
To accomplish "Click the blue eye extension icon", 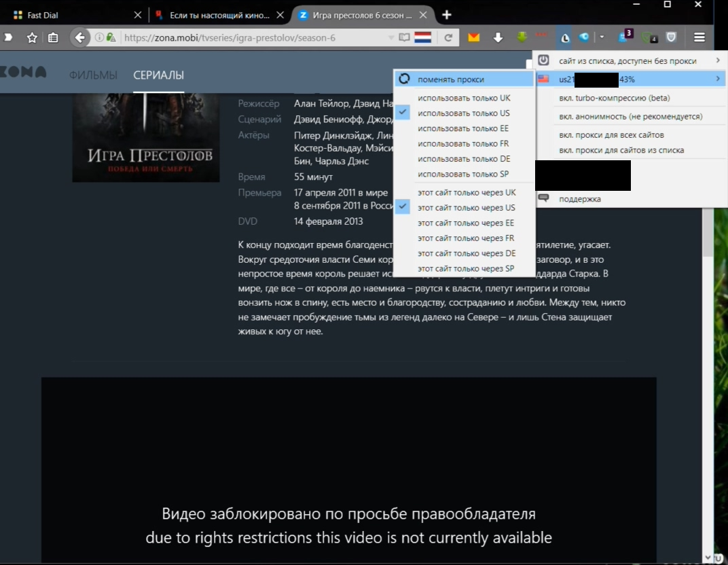I will 583,37.
